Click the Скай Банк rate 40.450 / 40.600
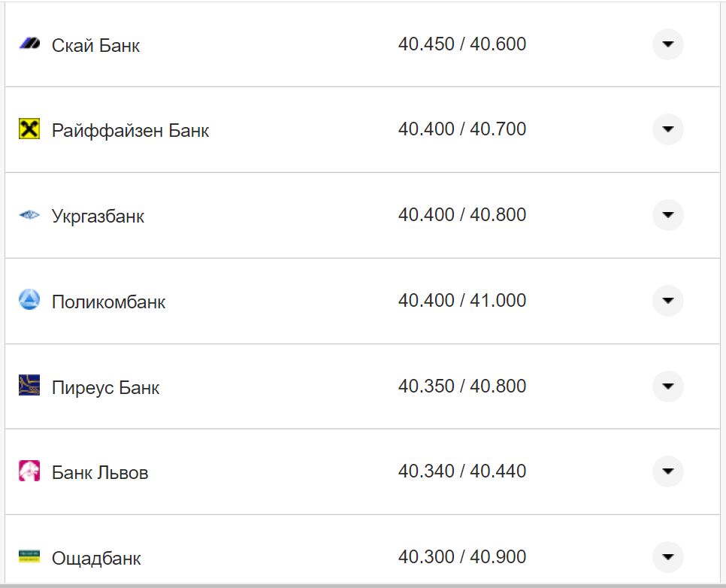726x588 pixels. pos(461,44)
